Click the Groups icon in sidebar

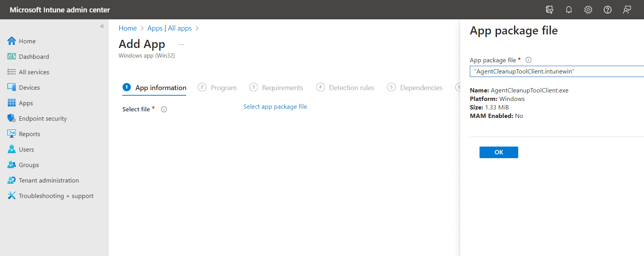click(x=12, y=165)
